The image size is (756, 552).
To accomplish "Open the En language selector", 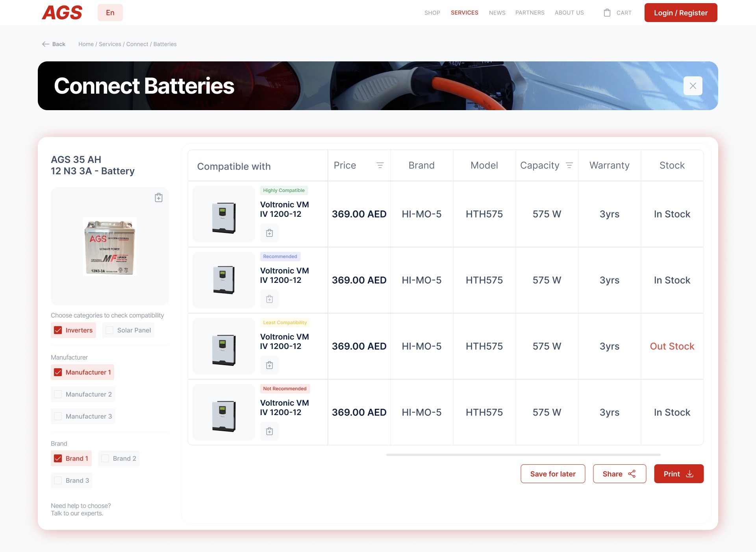I will [110, 13].
